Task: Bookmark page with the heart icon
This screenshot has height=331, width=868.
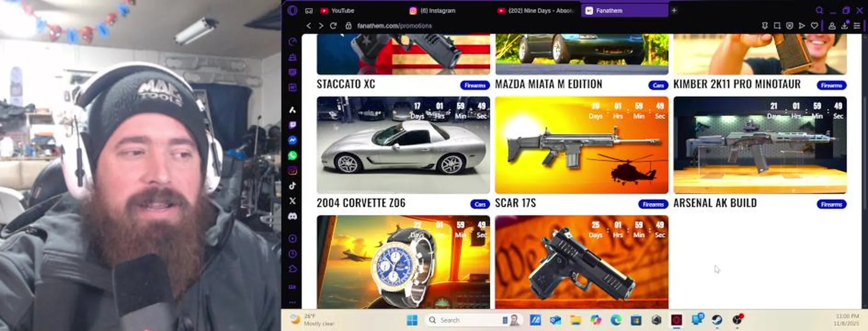Action: click(814, 26)
